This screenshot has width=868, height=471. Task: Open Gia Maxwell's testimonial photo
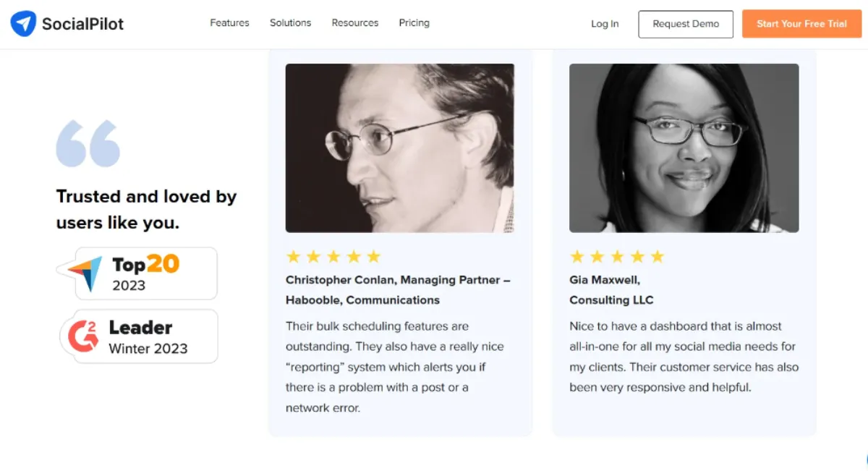[684, 148]
